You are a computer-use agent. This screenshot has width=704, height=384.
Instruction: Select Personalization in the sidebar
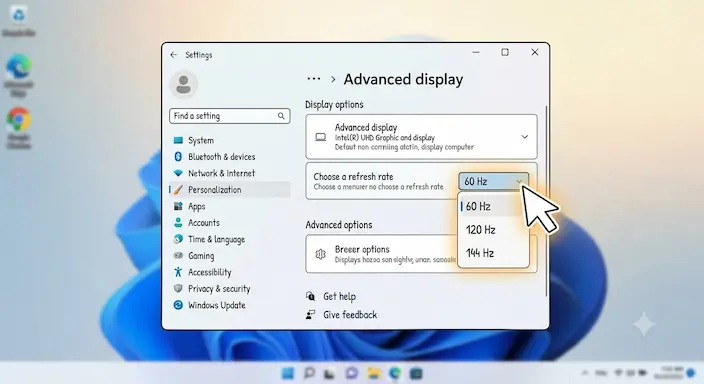tap(229, 190)
